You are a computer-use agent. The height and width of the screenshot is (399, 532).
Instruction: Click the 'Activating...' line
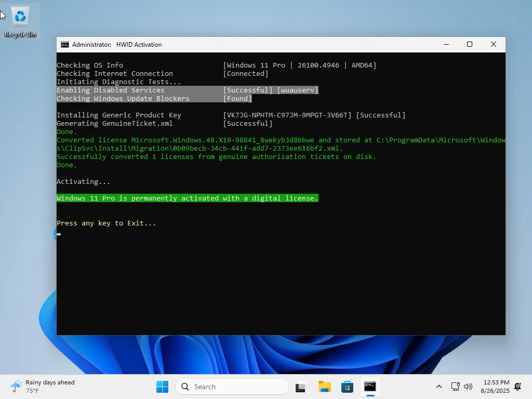[84, 181]
